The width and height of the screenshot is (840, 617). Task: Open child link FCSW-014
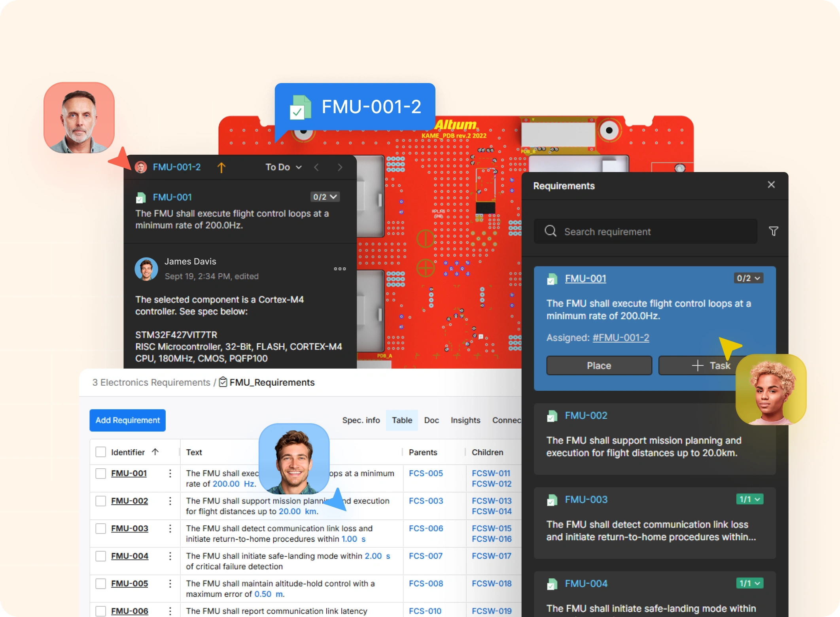492,511
